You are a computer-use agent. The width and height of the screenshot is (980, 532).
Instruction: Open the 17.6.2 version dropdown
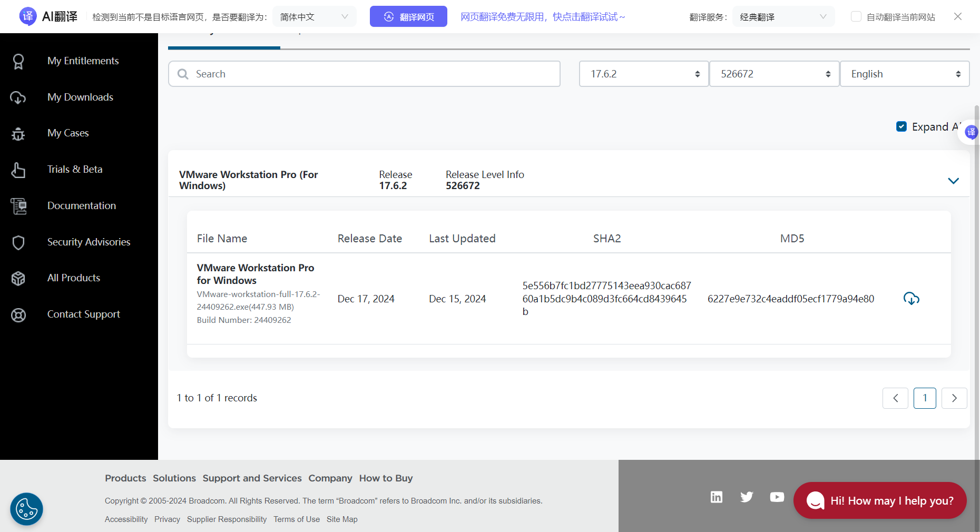point(643,74)
